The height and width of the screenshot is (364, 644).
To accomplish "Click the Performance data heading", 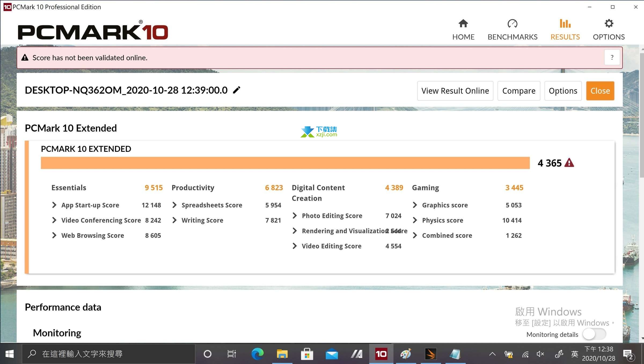I will [63, 307].
